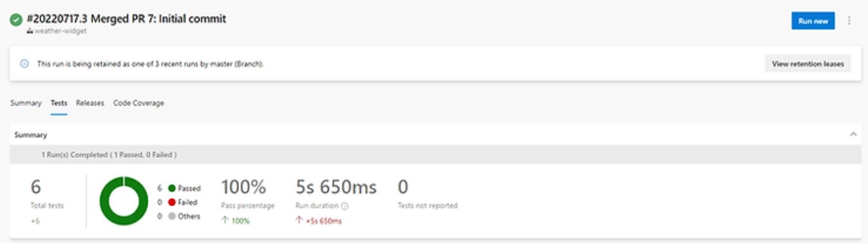The width and height of the screenshot is (868, 246).
Task: Click the green success status icon
Action: click(15, 20)
